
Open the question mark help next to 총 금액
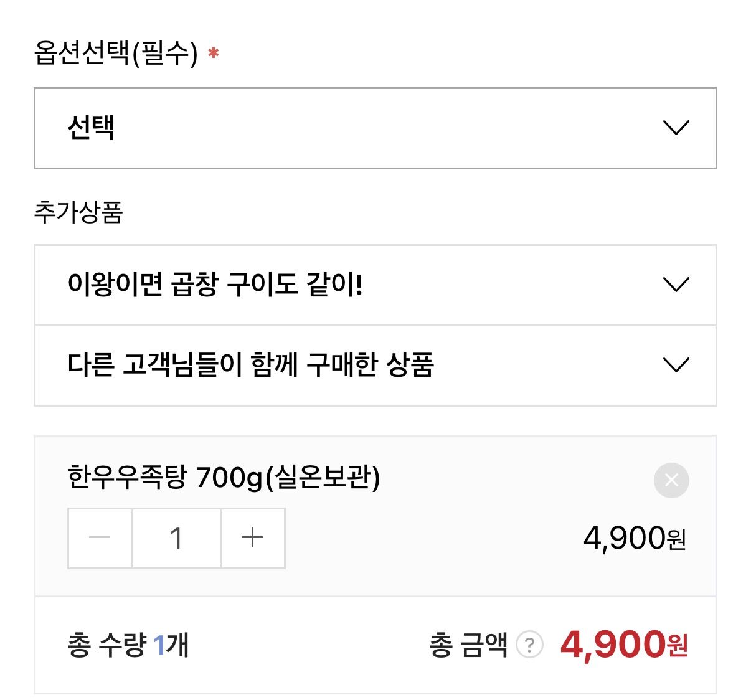(x=529, y=645)
